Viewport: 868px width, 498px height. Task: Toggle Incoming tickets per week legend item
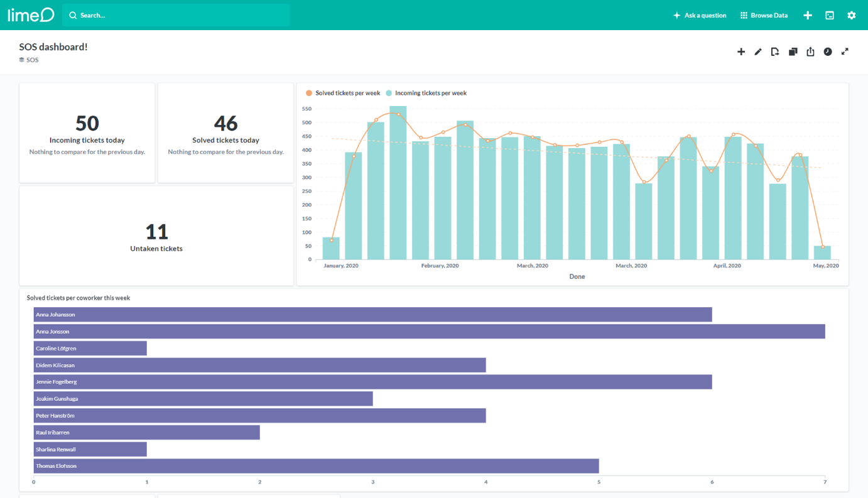426,93
